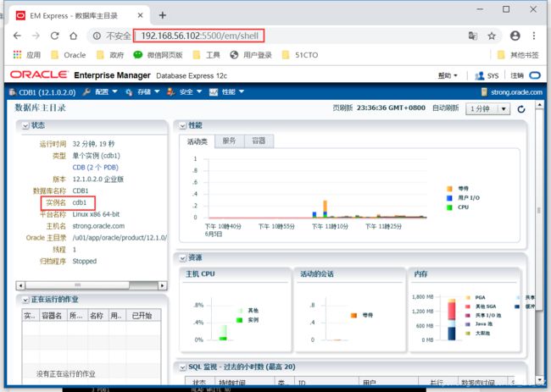Viewport: 551px width, 392px height.
Task: Open 其他书签 folder
Action: 518,55
